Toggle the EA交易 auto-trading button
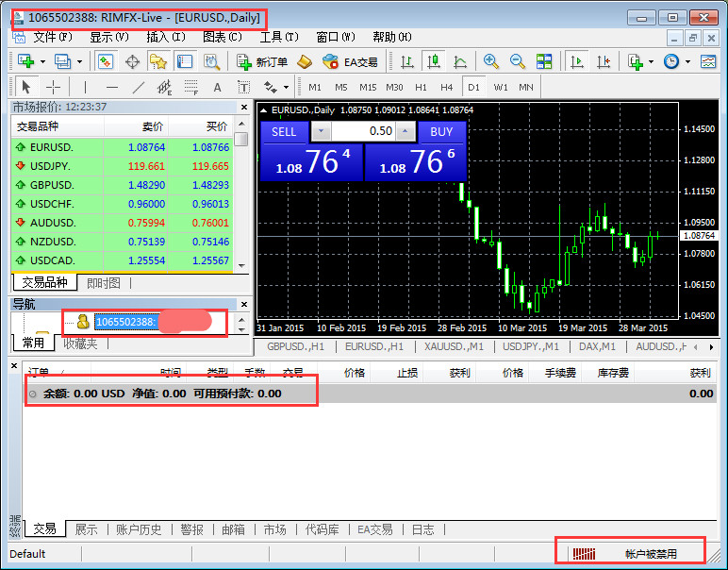This screenshot has width=728, height=570. (x=350, y=61)
